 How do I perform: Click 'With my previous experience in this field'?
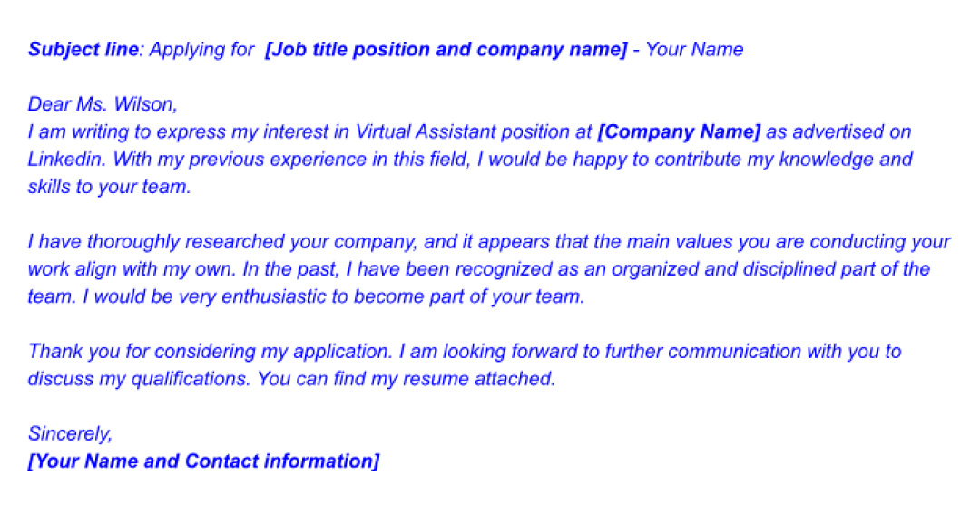point(290,160)
